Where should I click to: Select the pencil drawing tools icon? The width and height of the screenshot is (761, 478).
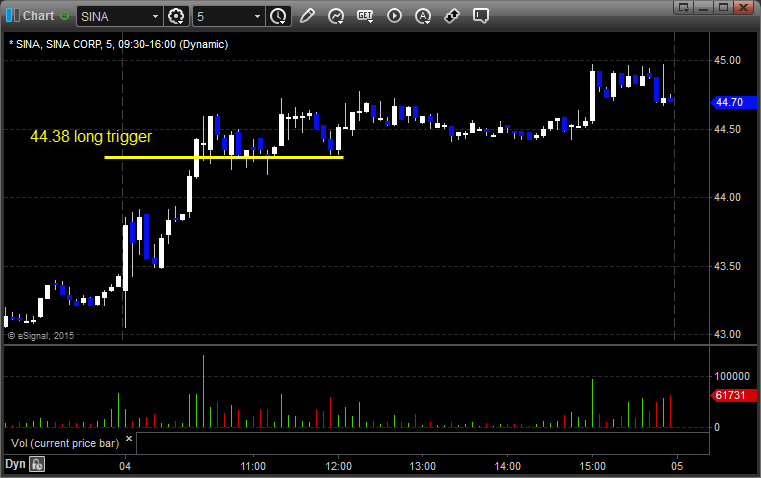pyautogui.click(x=307, y=16)
